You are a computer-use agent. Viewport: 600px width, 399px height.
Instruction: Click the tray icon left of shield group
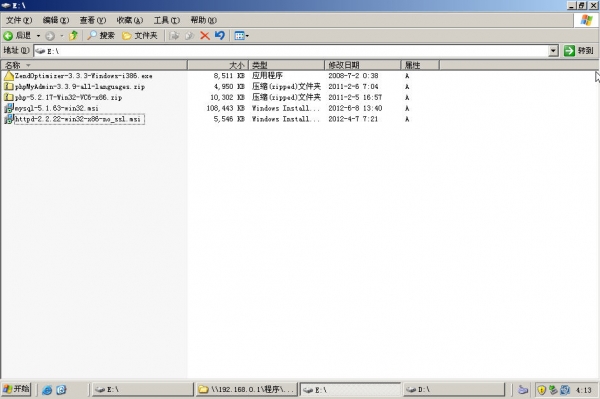(x=523, y=390)
